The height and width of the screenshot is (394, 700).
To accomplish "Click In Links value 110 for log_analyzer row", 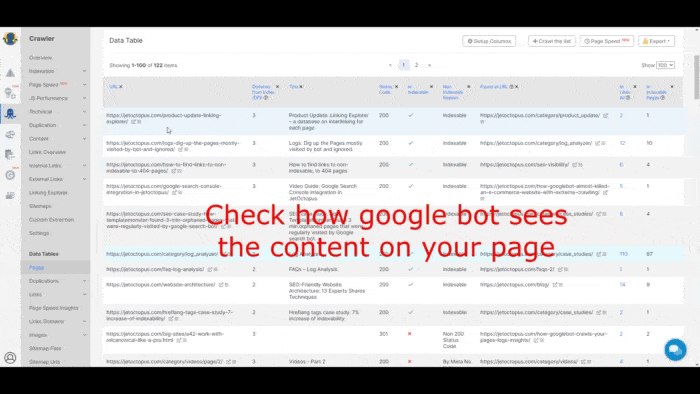I will click(623, 254).
